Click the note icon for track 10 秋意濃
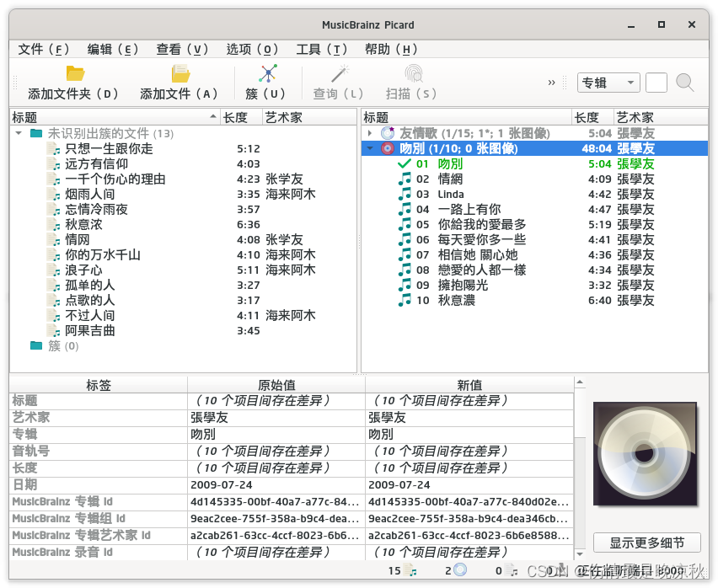718x588 pixels. 405,300
